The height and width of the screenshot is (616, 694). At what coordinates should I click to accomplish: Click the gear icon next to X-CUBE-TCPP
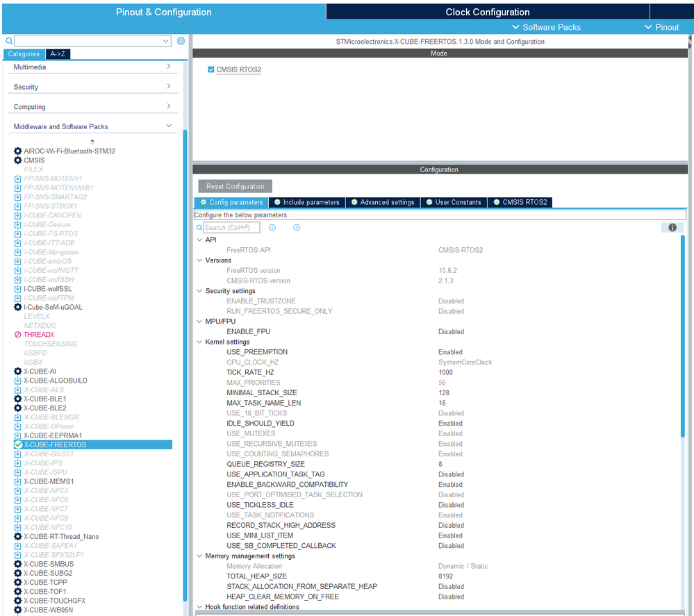pyautogui.click(x=17, y=583)
